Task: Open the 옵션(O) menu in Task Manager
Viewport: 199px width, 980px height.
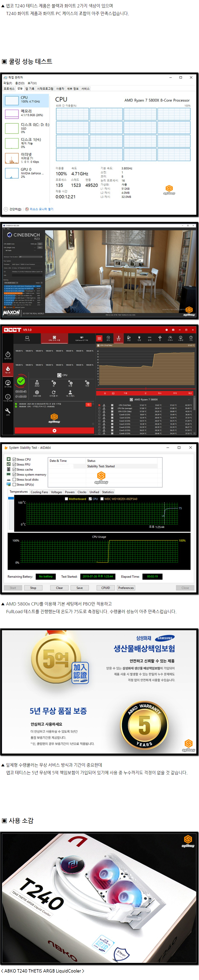Action: (x=20, y=83)
